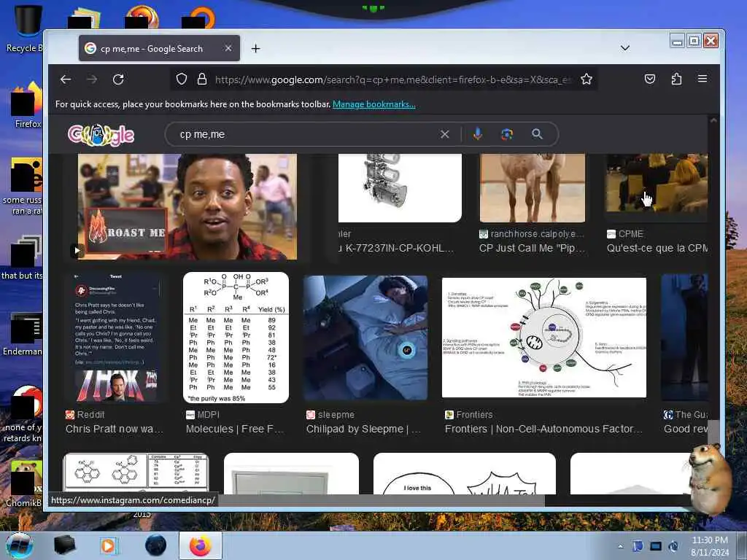Click the taskbar clock 11:30 PM

pyautogui.click(x=710, y=540)
